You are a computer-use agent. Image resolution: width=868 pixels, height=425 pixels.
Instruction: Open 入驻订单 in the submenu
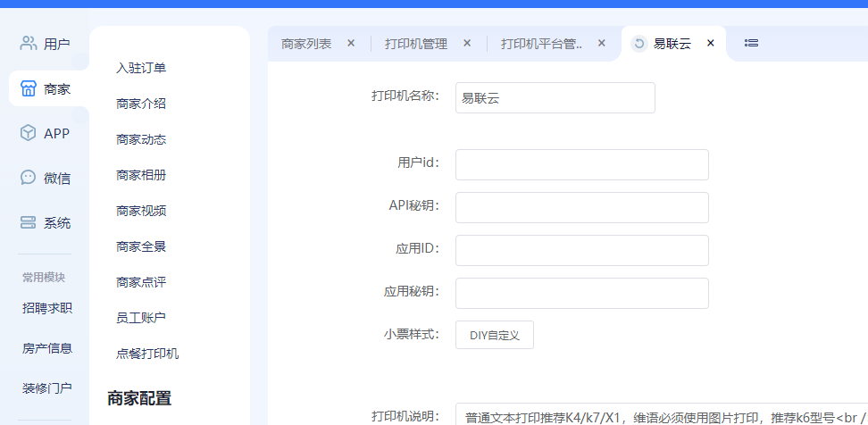click(141, 68)
